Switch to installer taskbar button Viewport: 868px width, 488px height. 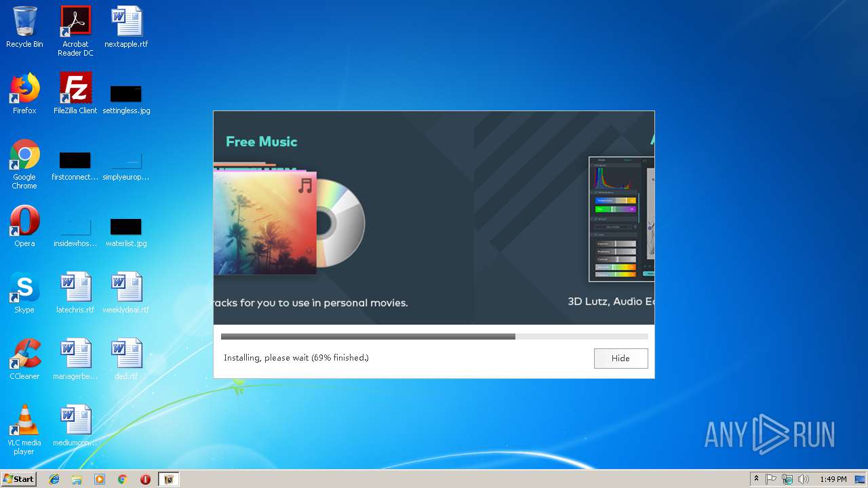pos(169,479)
